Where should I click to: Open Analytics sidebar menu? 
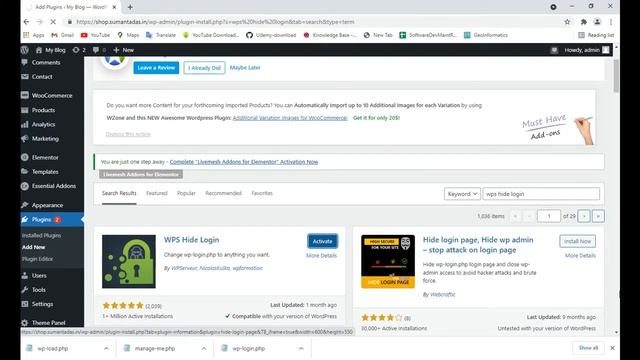pyautogui.click(x=43, y=124)
